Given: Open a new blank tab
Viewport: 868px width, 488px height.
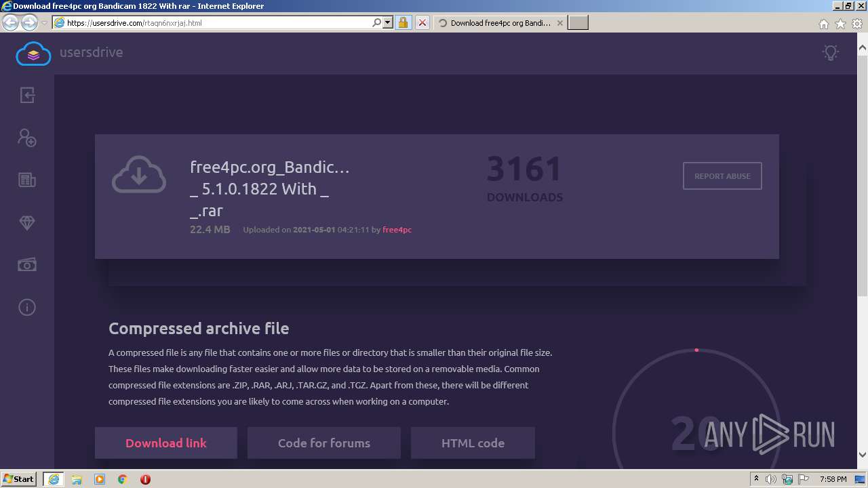Looking at the screenshot, I should 578,22.
